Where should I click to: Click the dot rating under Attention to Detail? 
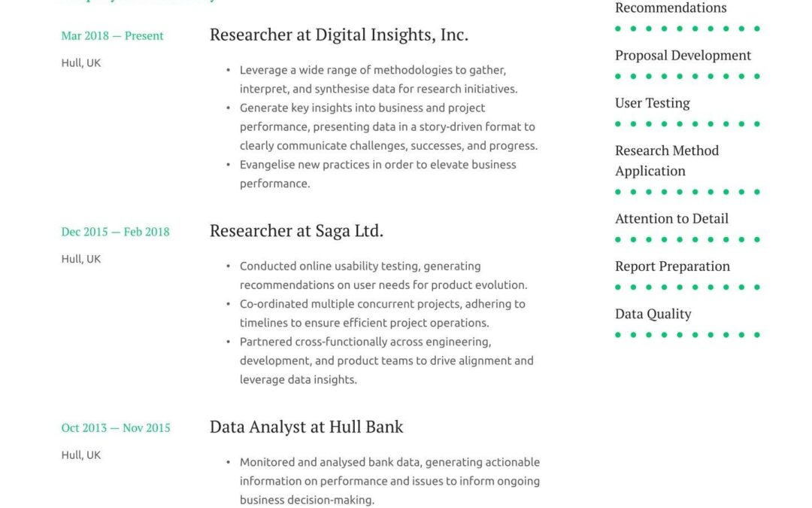point(687,239)
